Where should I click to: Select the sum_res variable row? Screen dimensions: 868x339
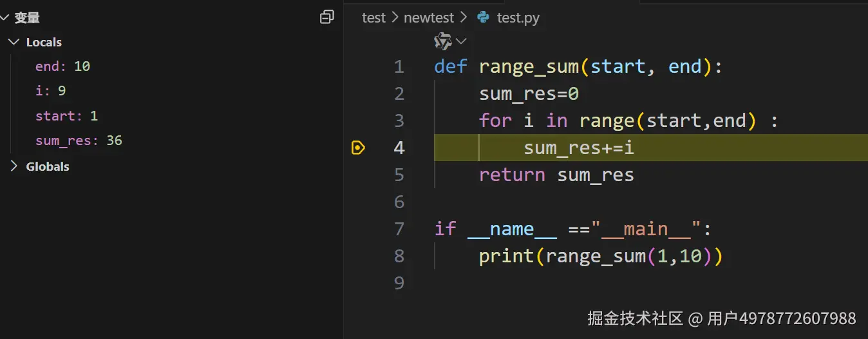pos(79,140)
